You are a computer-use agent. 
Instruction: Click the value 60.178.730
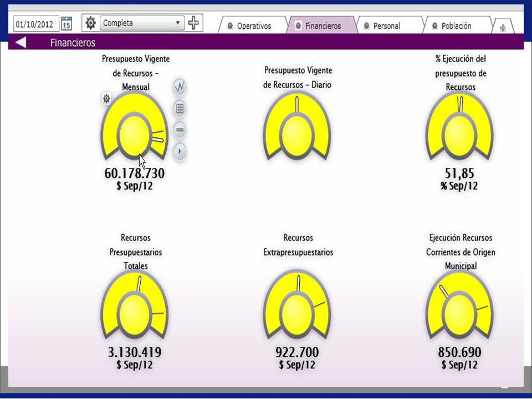134,173
